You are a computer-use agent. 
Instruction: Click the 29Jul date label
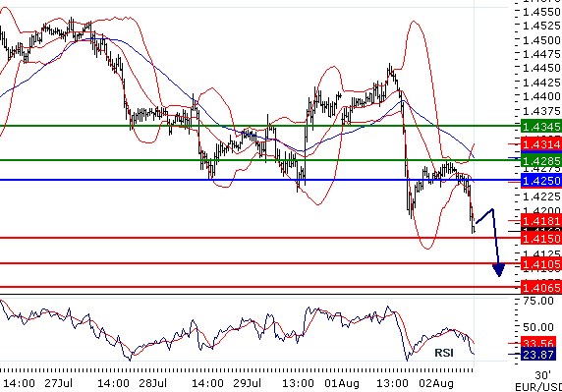point(247,383)
